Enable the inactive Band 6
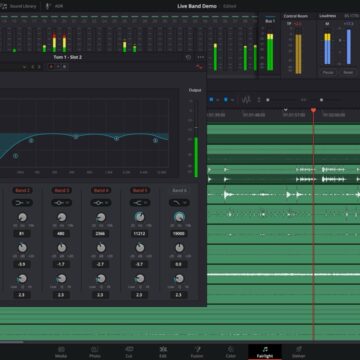Screen dimensions: 360x360 point(179,190)
